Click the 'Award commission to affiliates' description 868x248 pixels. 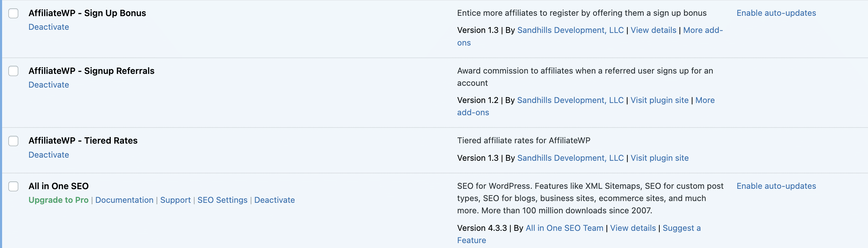click(585, 77)
